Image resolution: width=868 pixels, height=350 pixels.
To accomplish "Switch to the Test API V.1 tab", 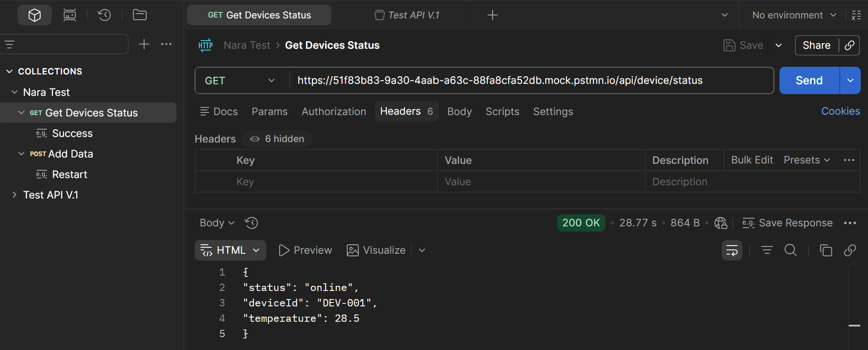I will [x=407, y=15].
